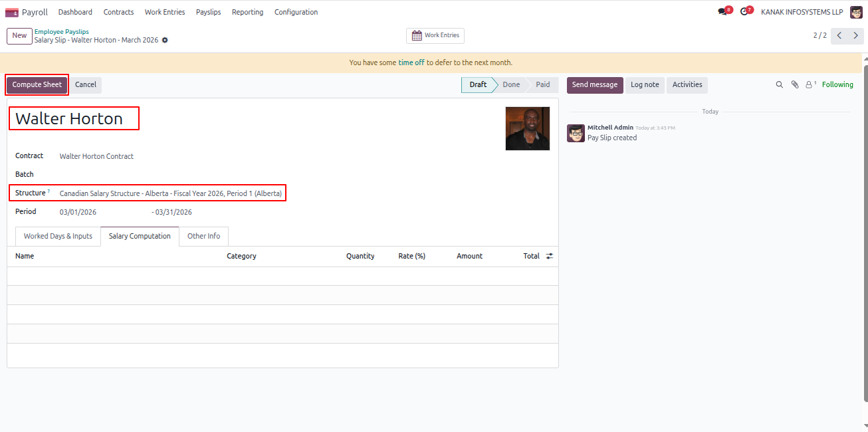Select the Done status stage
The width and height of the screenshot is (868, 432).
click(511, 85)
